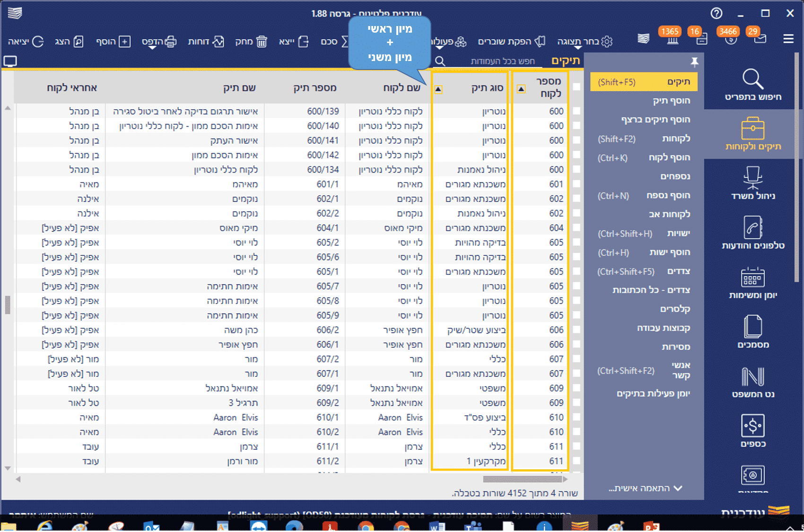Expand Customization (התאמה אישית) chevron
Viewport: 804px width, 532px height.
(x=678, y=488)
